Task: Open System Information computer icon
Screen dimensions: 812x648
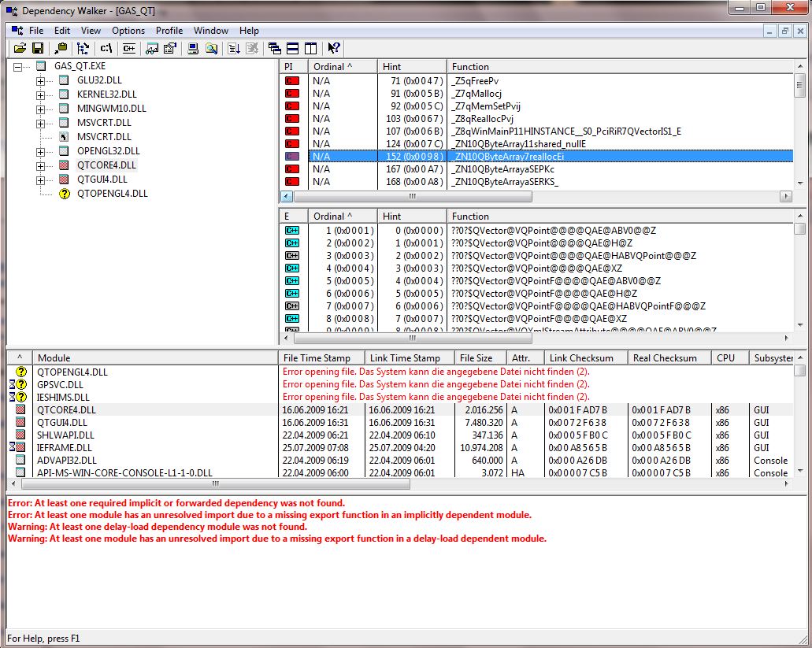Action: tap(193, 49)
